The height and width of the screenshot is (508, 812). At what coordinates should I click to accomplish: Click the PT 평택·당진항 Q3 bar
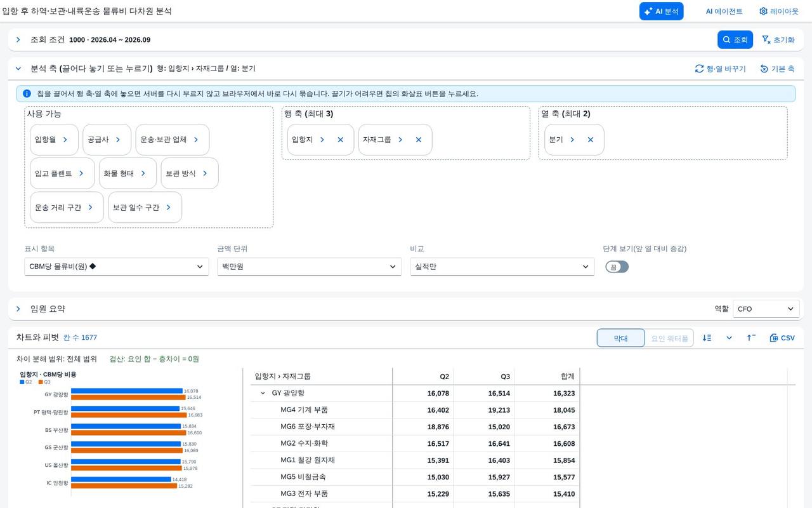pos(129,415)
